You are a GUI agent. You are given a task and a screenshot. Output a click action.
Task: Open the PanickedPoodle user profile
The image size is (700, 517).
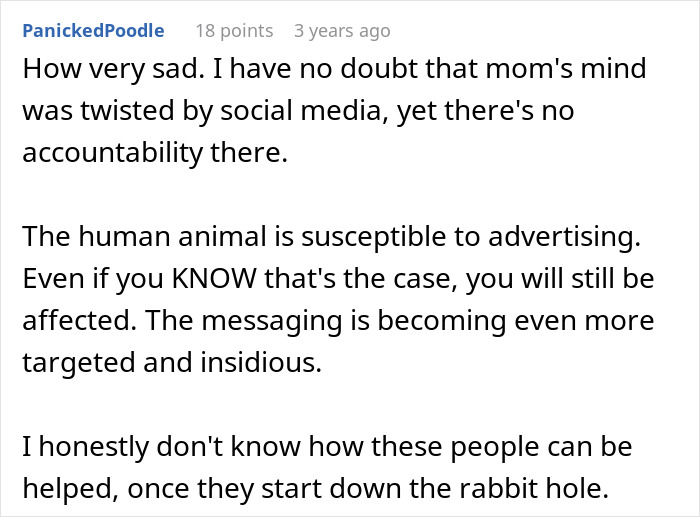click(92, 31)
